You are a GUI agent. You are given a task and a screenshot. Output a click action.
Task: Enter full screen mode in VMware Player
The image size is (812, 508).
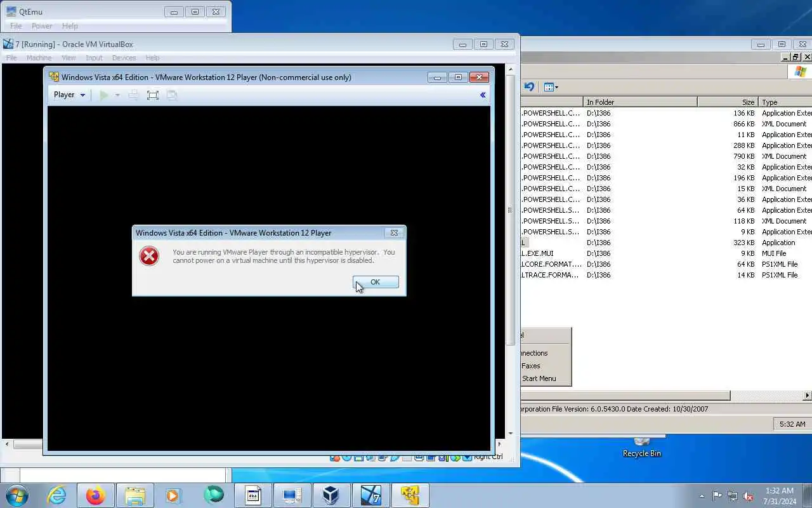click(x=153, y=95)
